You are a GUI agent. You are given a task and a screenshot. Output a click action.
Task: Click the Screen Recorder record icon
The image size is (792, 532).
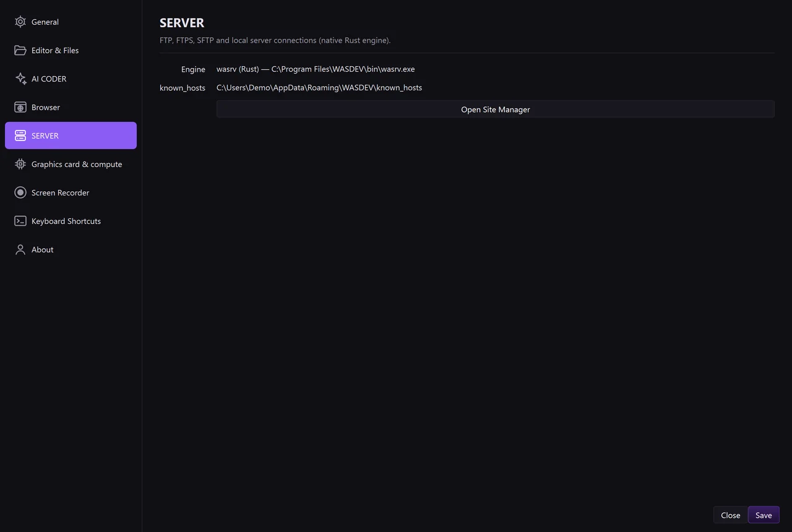click(20, 192)
